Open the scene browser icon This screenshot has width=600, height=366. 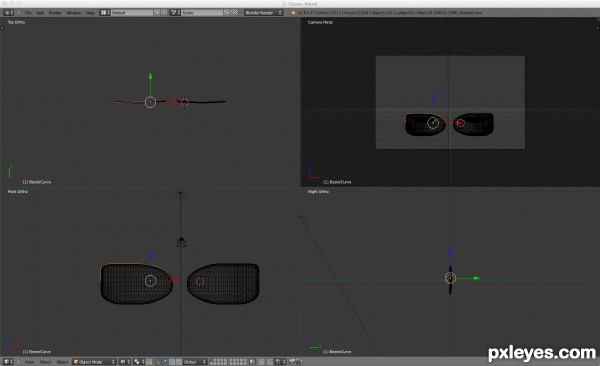tap(175, 13)
